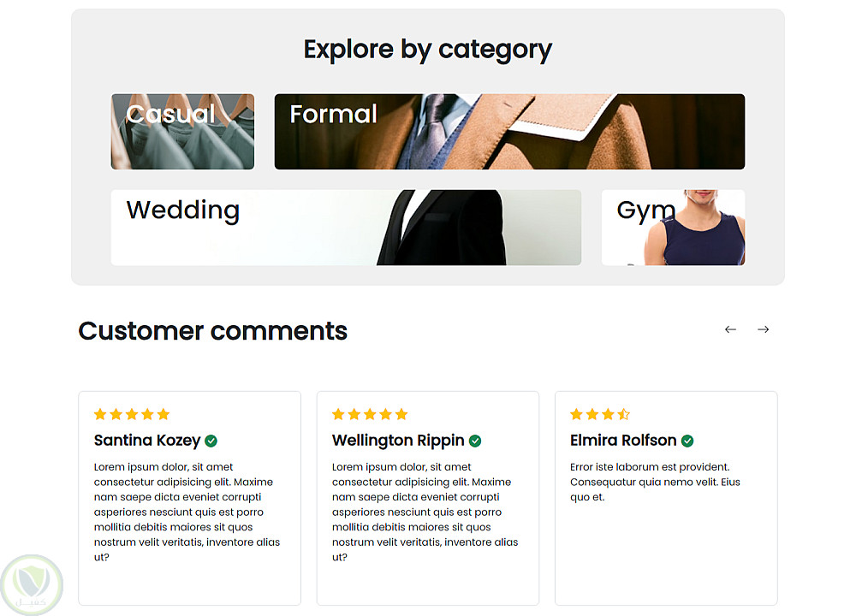The image size is (856, 616).
Task: Click Wellington Rippin's five-star rating
Action: [370, 414]
